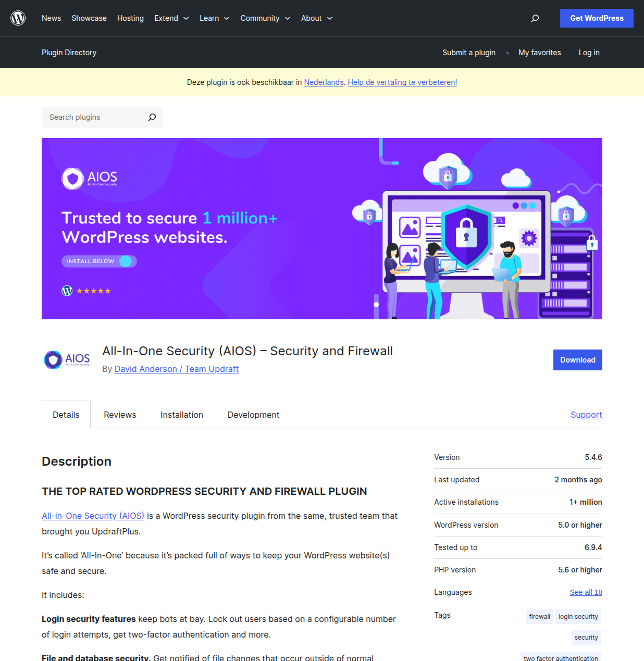Screen dimensions: 644x661
Task: Click the See all 18 languages link
Action: pyautogui.click(x=586, y=592)
